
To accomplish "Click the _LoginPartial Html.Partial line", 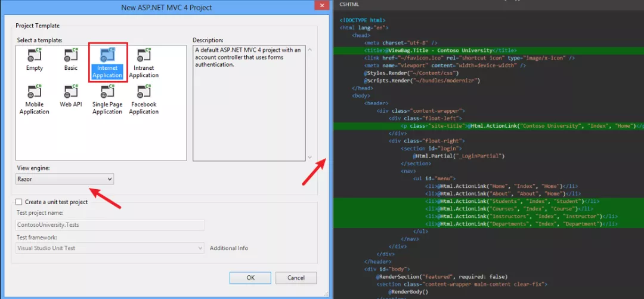I will pyautogui.click(x=459, y=156).
